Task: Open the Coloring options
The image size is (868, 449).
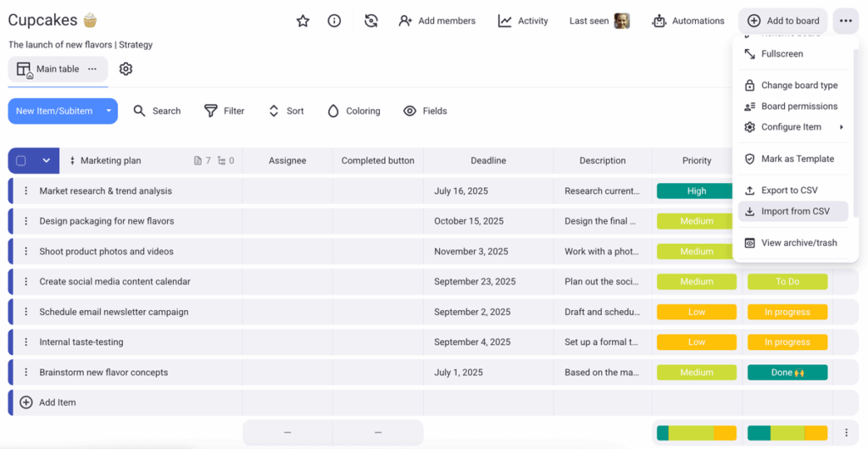Action: pyautogui.click(x=353, y=111)
